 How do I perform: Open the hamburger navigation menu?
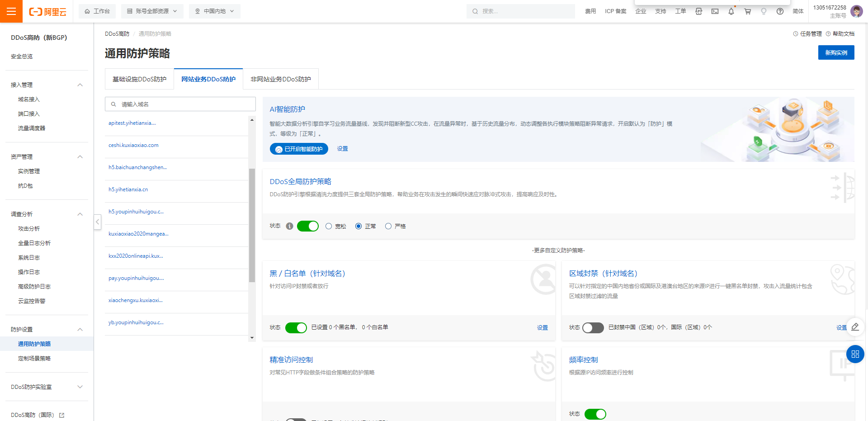point(11,11)
